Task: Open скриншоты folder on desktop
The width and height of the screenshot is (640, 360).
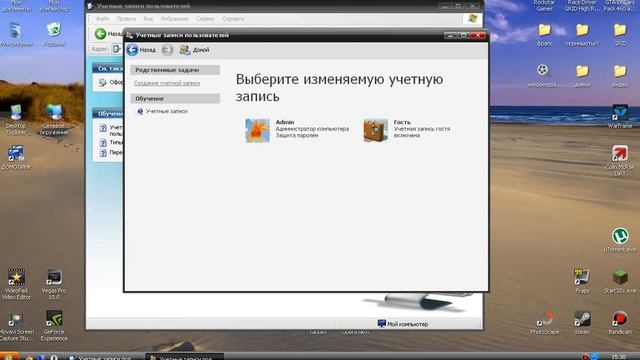Action: 582,30
